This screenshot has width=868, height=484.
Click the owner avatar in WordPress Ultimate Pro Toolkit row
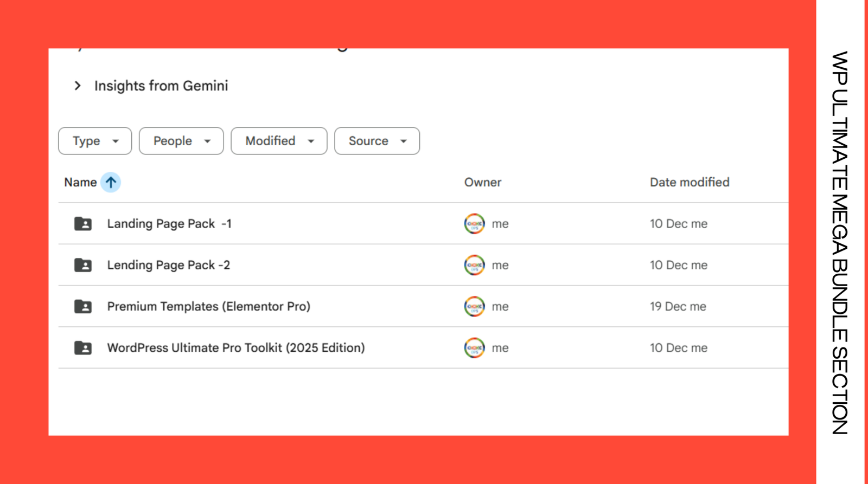[x=474, y=348]
